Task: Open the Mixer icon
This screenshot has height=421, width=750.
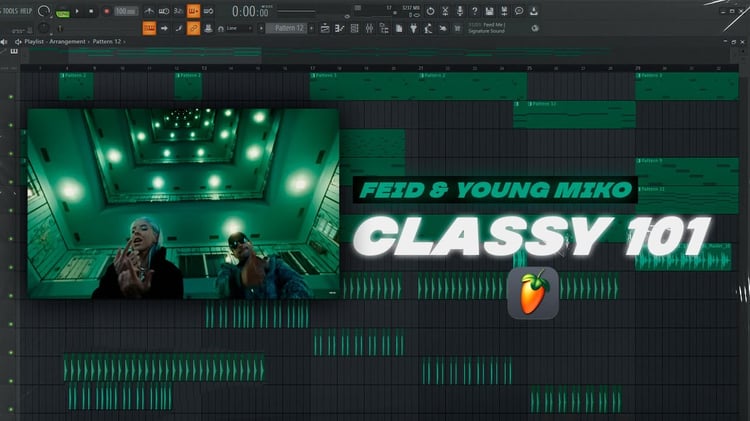Action: [369, 29]
